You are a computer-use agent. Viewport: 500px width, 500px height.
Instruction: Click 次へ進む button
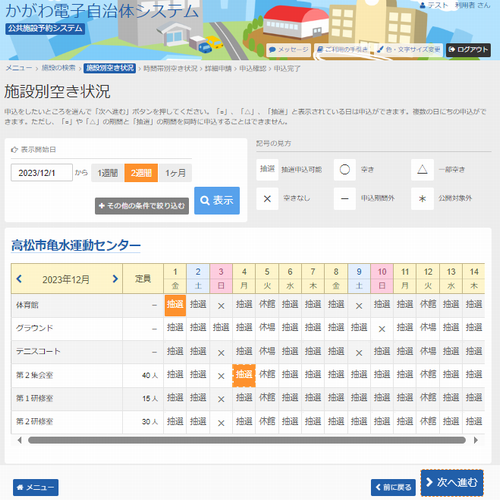pyautogui.click(x=452, y=483)
